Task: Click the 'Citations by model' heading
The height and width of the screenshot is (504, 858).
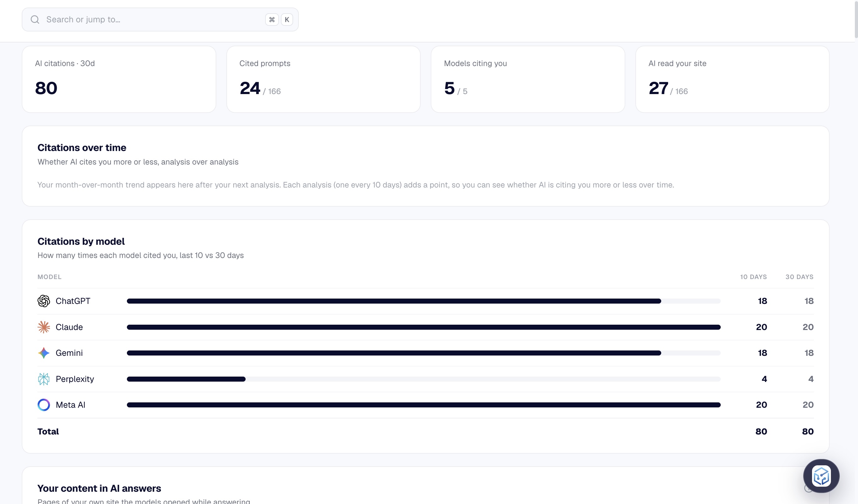Action: pos(81,241)
